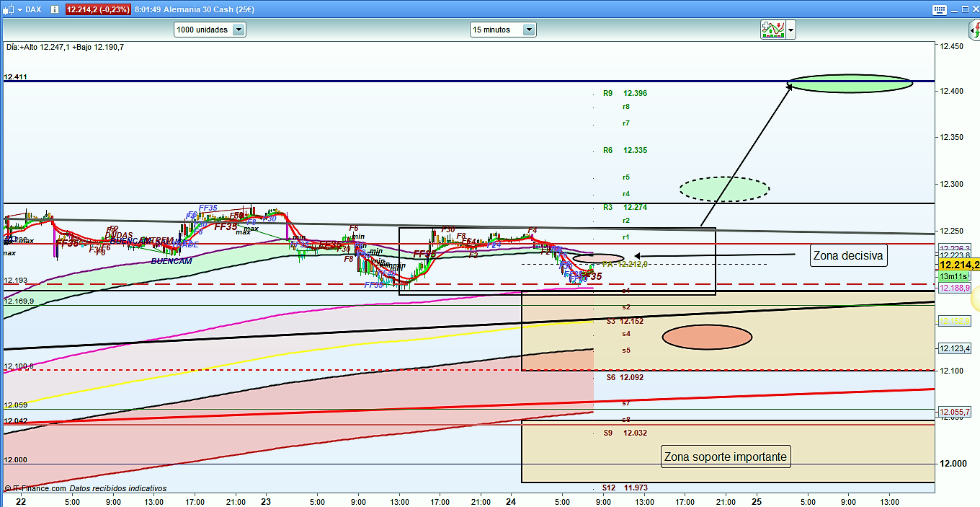Open the indicators menu dropdown arrow
The height and width of the screenshot is (507, 980).
point(791,30)
